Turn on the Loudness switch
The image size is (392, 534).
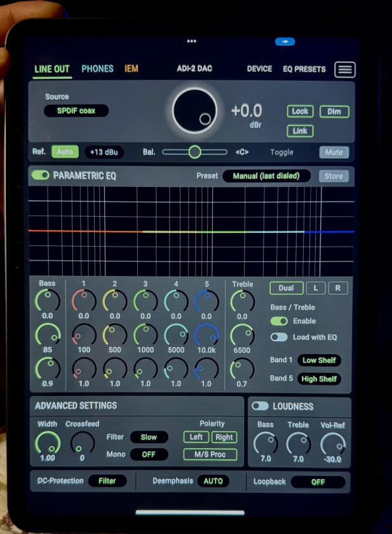pyautogui.click(x=260, y=406)
